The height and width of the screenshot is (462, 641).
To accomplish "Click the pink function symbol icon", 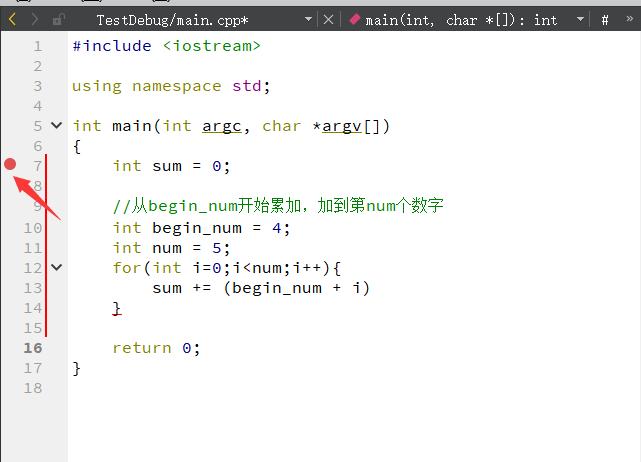I will coord(354,19).
